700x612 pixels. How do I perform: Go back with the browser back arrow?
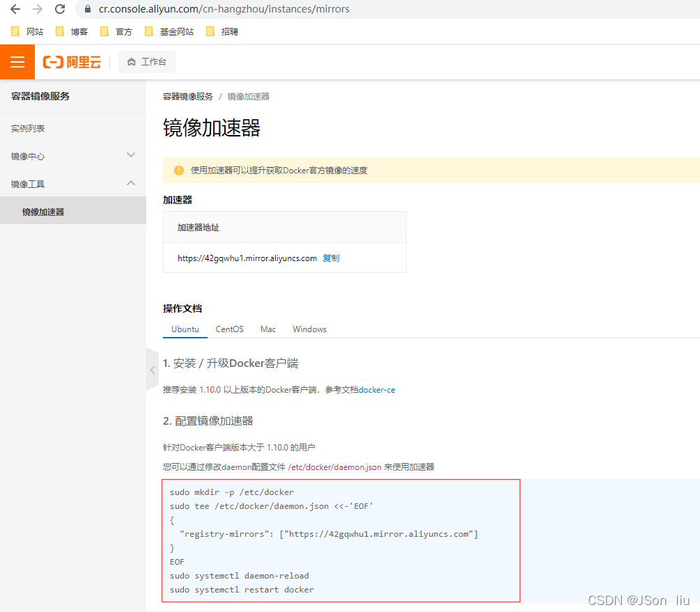coord(15,9)
